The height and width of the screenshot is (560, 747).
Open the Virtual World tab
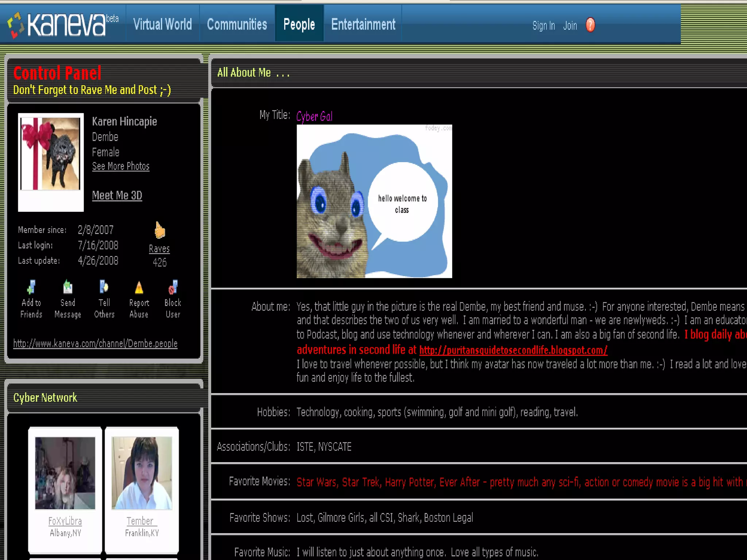pos(163,24)
